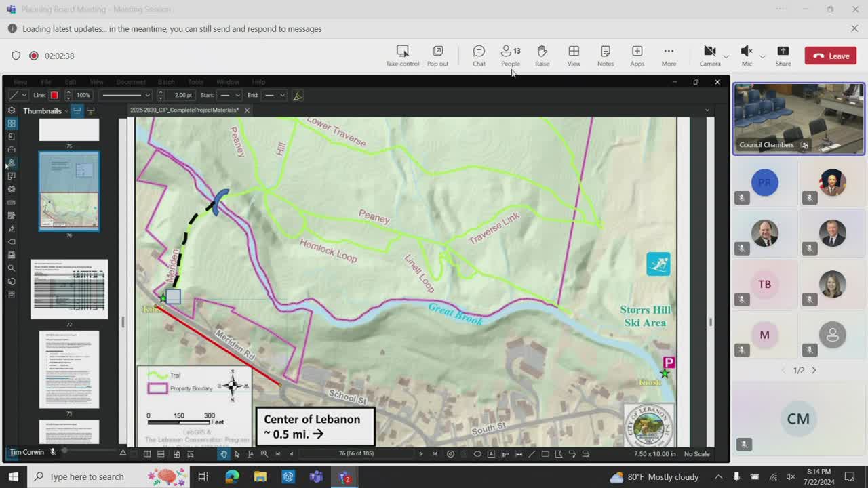This screenshot has height=488, width=868.
Task: Show the People participants list
Action: tap(510, 56)
